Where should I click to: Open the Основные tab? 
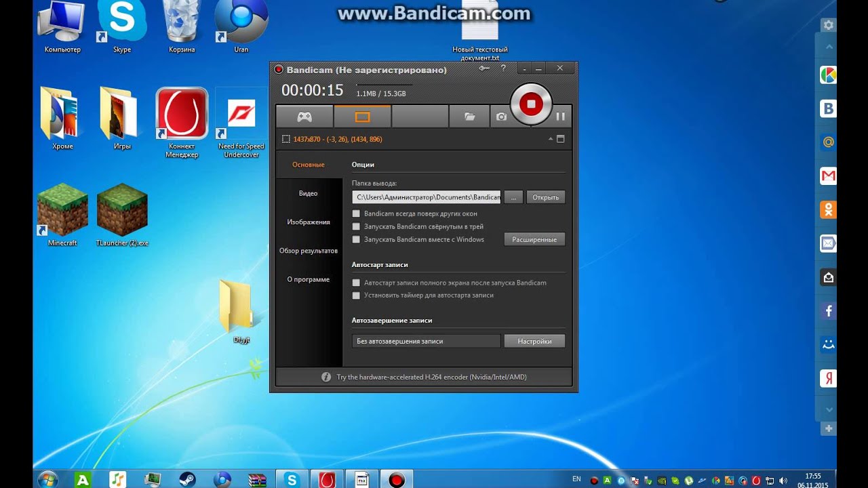tap(309, 165)
